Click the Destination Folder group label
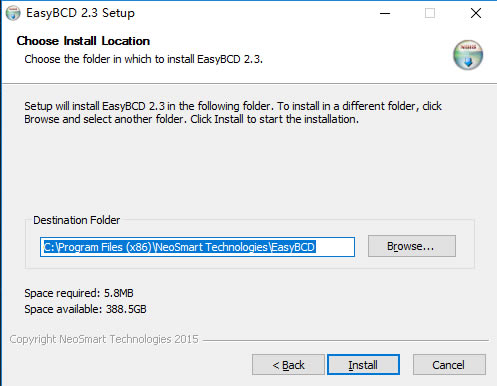497x386 pixels. (77, 220)
